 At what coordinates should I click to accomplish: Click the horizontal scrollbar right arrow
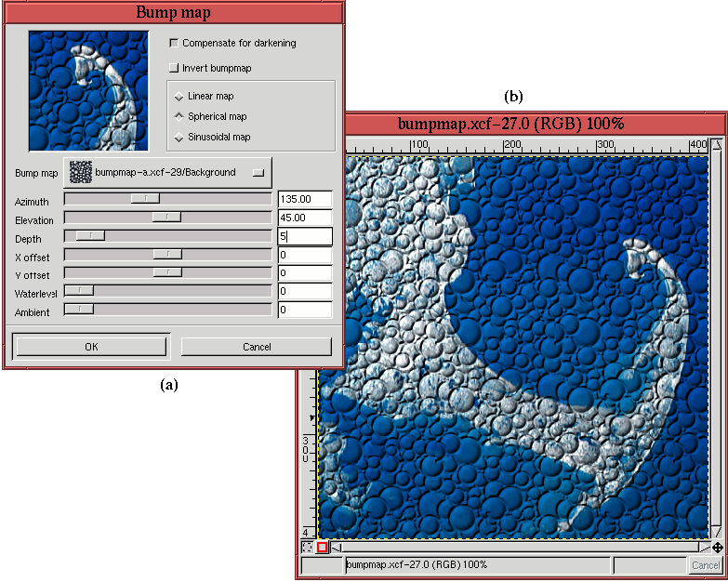coord(704,548)
